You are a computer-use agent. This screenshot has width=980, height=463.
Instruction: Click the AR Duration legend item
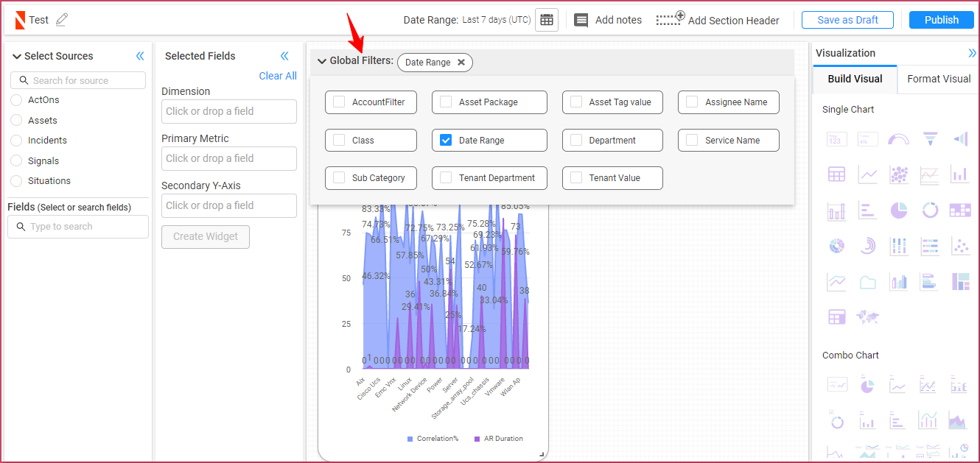pyautogui.click(x=499, y=439)
